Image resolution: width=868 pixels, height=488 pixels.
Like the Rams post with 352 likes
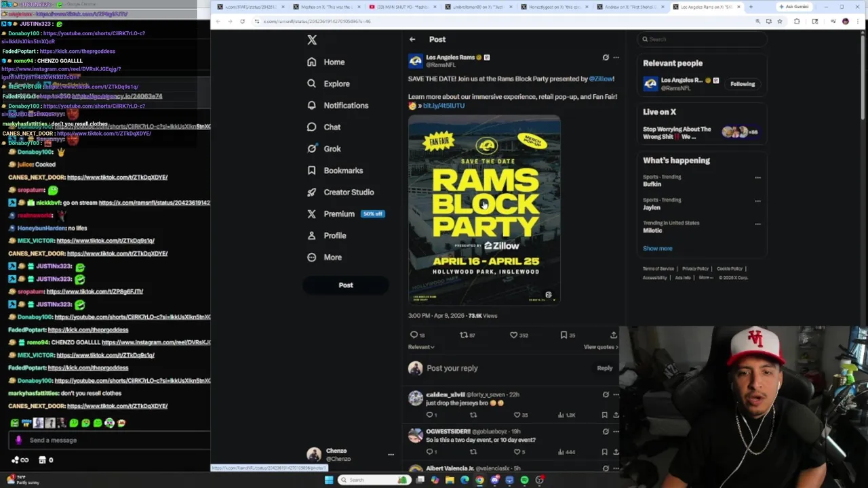point(519,335)
